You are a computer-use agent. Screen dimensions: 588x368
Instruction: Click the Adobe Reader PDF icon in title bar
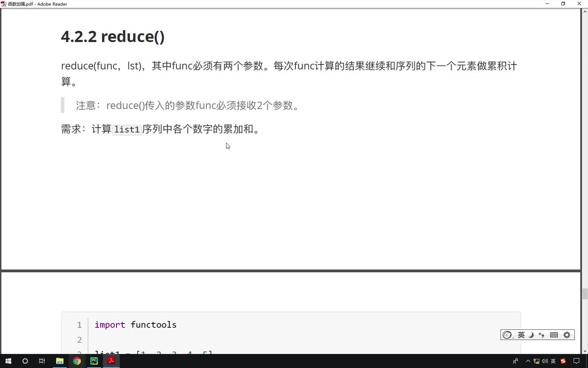tap(3, 4)
